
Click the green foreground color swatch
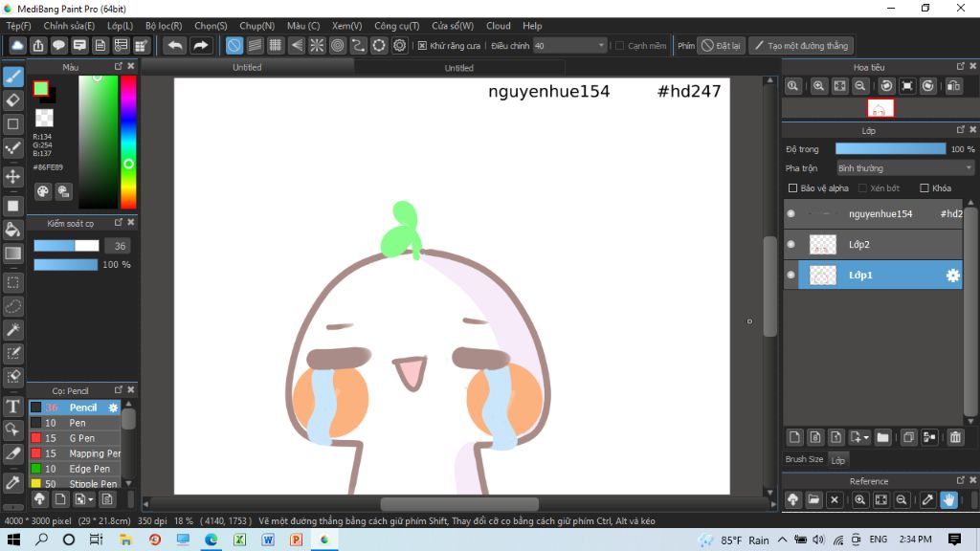point(40,89)
